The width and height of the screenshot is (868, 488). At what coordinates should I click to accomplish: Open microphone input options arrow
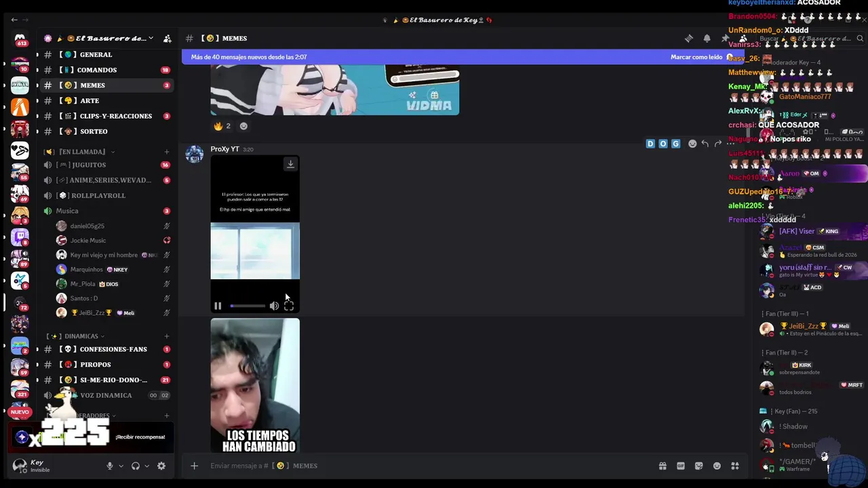(121, 466)
